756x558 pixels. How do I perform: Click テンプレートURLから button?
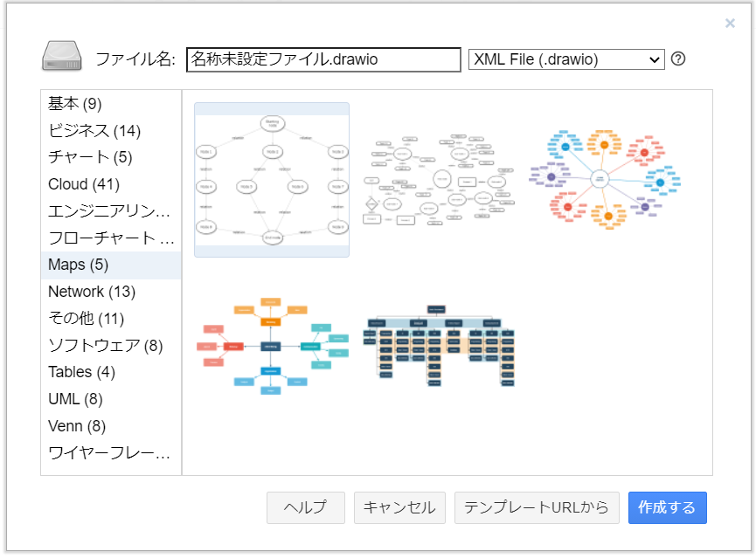pyautogui.click(x=534, y=507)
